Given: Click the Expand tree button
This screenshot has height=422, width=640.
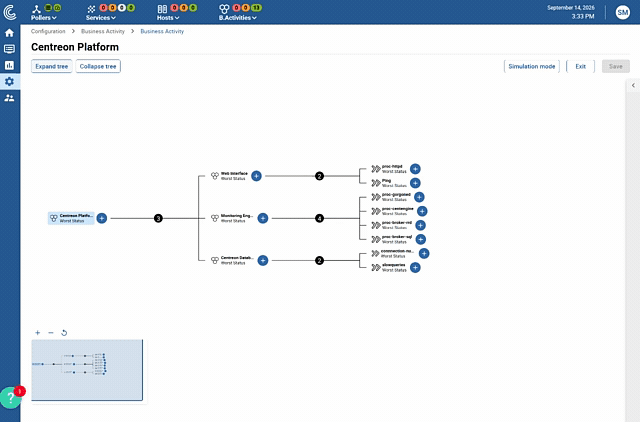Looking at the screenshot, I should pyautogui.click(x=51, y=66).
